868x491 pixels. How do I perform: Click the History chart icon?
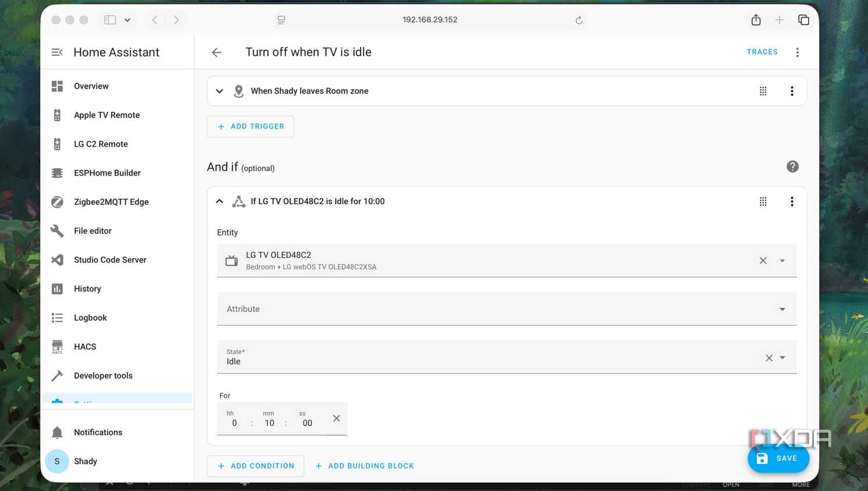[57, 289]
